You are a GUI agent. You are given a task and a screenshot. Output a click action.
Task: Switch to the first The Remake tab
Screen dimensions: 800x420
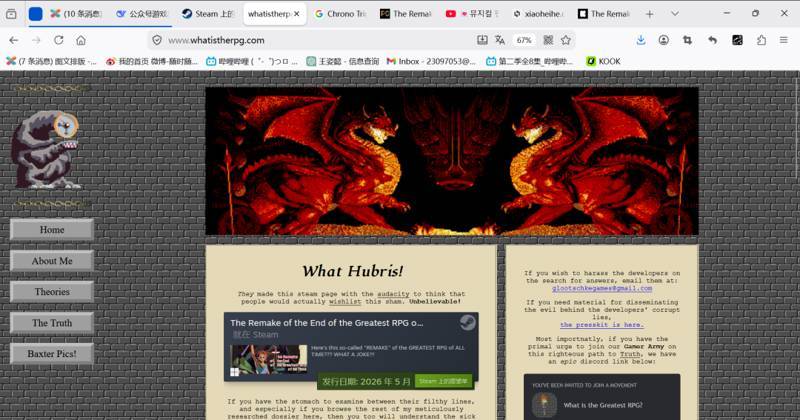click(x=406, y=14)
